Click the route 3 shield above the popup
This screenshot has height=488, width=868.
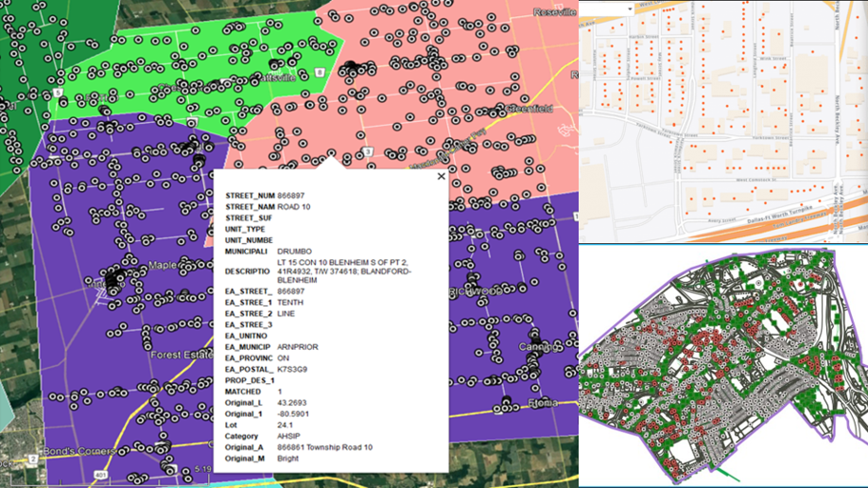(367, 152)
